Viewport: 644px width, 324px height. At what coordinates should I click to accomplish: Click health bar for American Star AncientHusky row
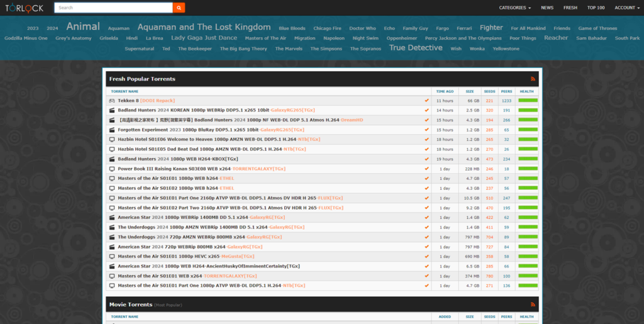pos(528,266)
